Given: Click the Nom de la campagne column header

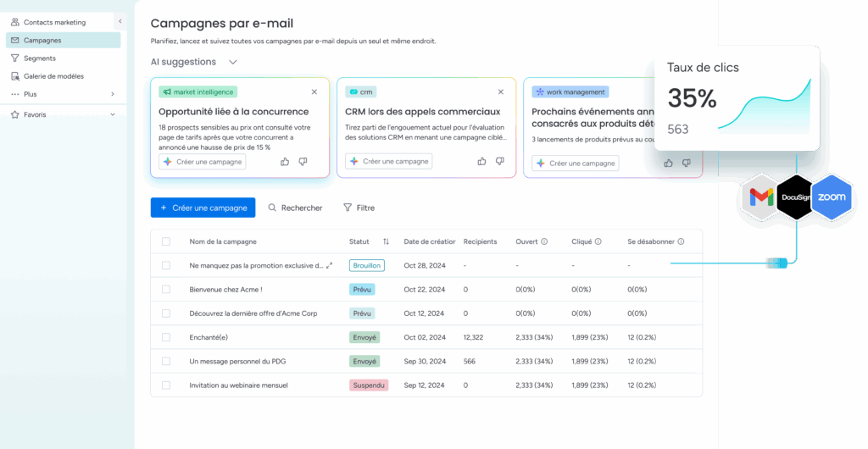Looking at the screenshot, I should click(223, 241).
